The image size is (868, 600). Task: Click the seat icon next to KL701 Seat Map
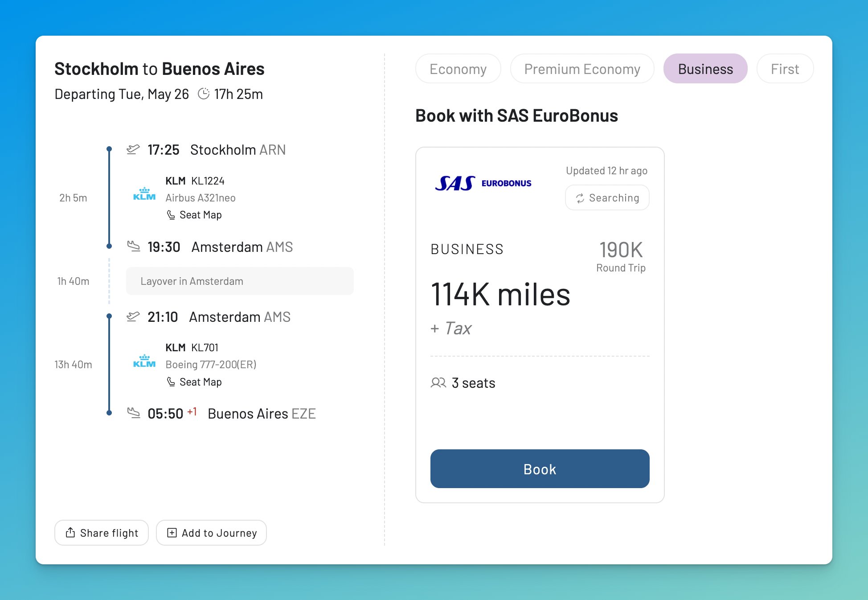coord(171,382)
